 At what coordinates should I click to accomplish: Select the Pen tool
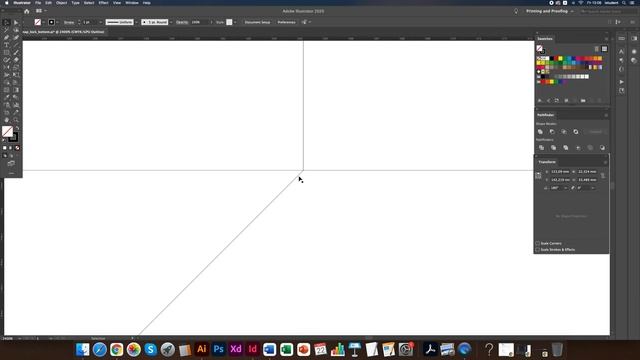pyautogui.click(x=7, y=38)
